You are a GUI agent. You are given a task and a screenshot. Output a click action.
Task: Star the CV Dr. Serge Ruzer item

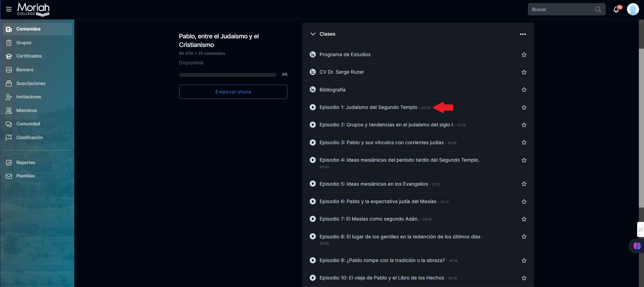[524, 72]
